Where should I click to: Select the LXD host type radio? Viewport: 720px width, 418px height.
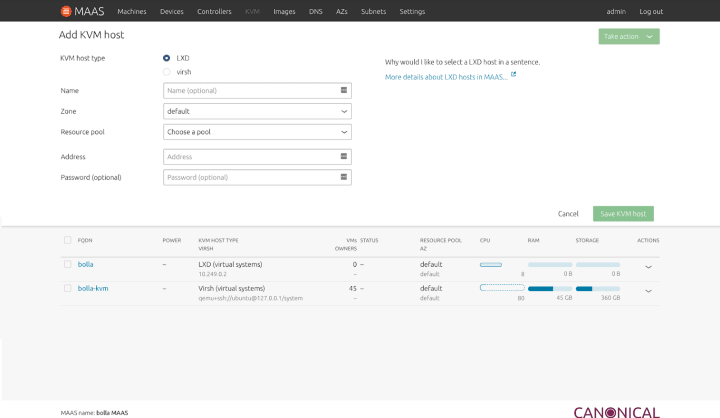[166, 58]
